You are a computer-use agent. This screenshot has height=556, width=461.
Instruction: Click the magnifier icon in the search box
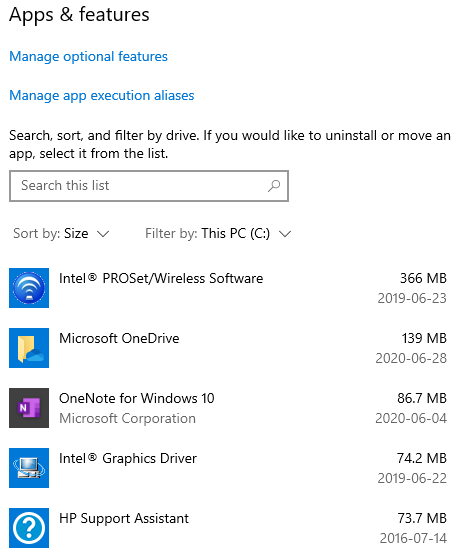(x=274, y=186)
